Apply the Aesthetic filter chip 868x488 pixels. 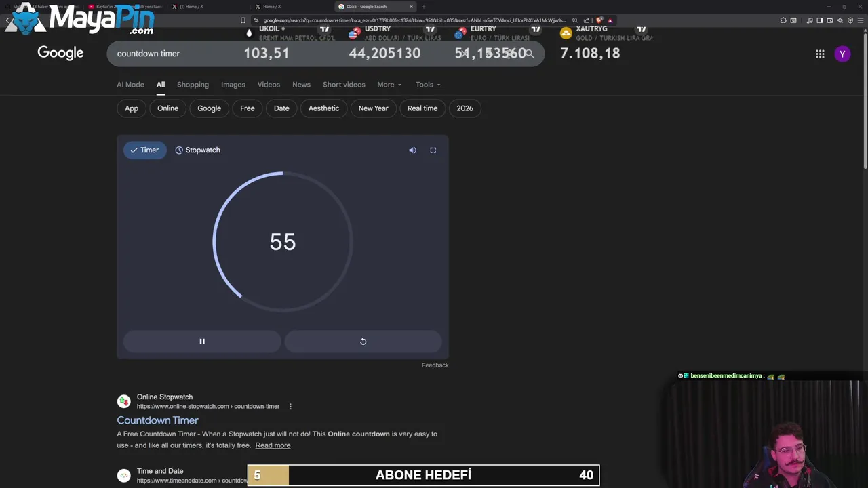[323, 108]
